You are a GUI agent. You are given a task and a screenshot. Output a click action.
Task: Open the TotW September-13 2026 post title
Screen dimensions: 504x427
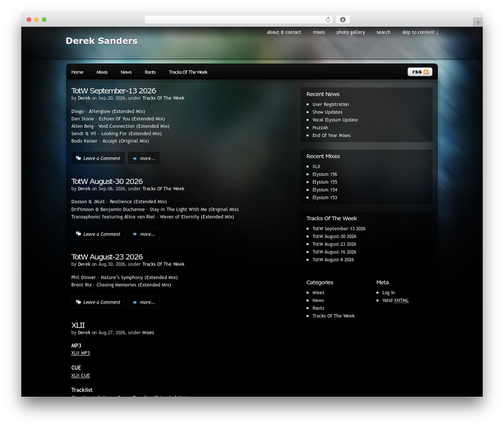coord(113,91)
